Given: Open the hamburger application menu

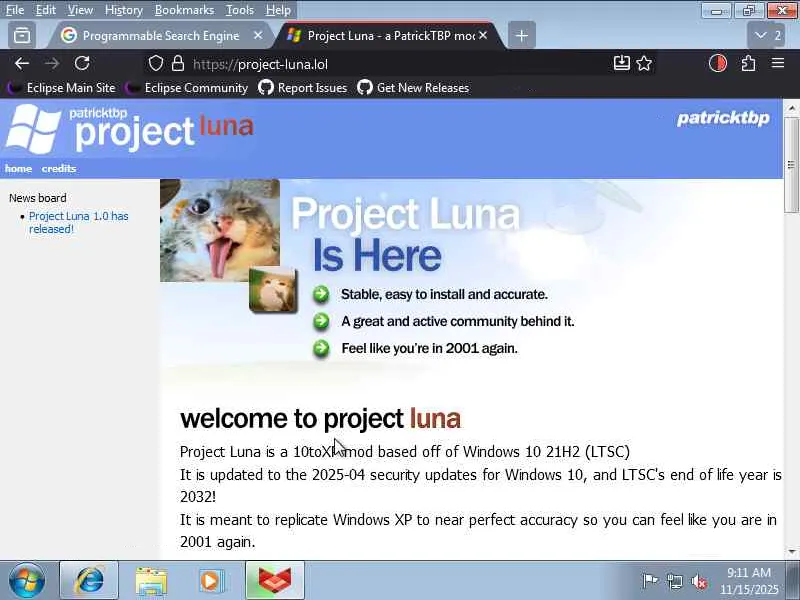Looking at the screenshot, I should pos(778,63).
